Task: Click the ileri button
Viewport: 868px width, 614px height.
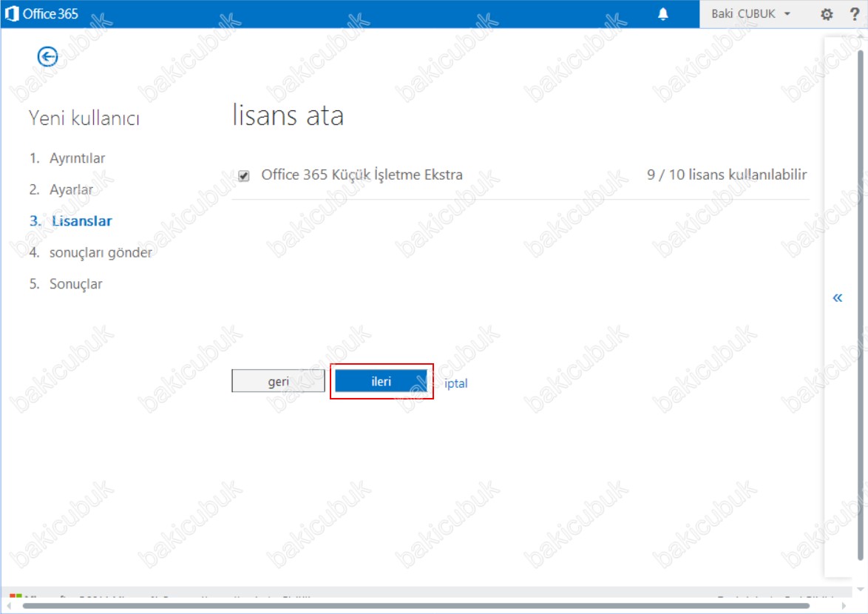Action: pyautogui.click(x=382, y=381)
